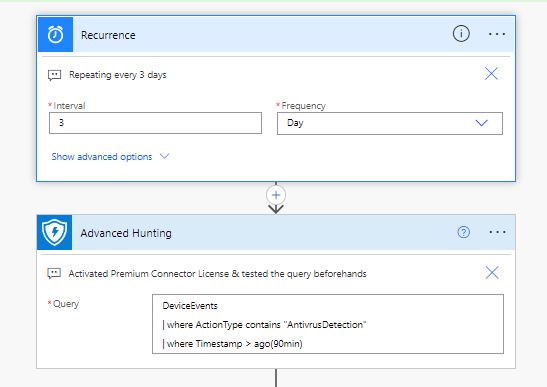Select the Advanced Hunting step title header
Screen dimensions: 547x387
(x=126, y=233)
